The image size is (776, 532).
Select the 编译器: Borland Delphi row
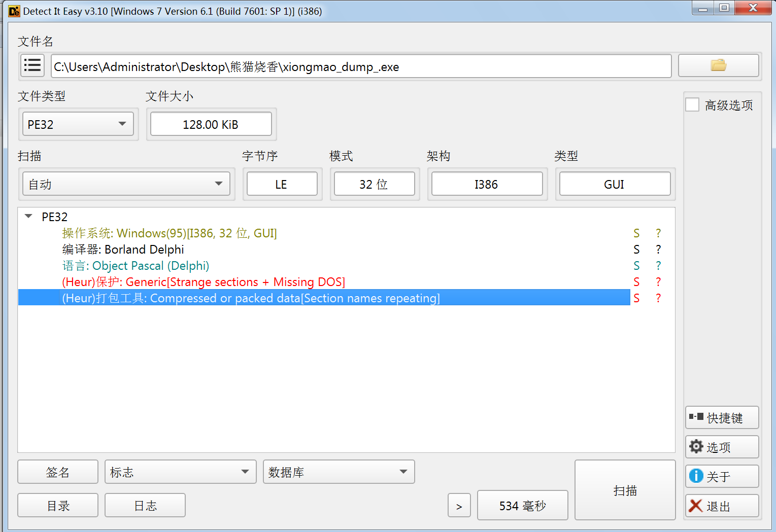(324, 249)
